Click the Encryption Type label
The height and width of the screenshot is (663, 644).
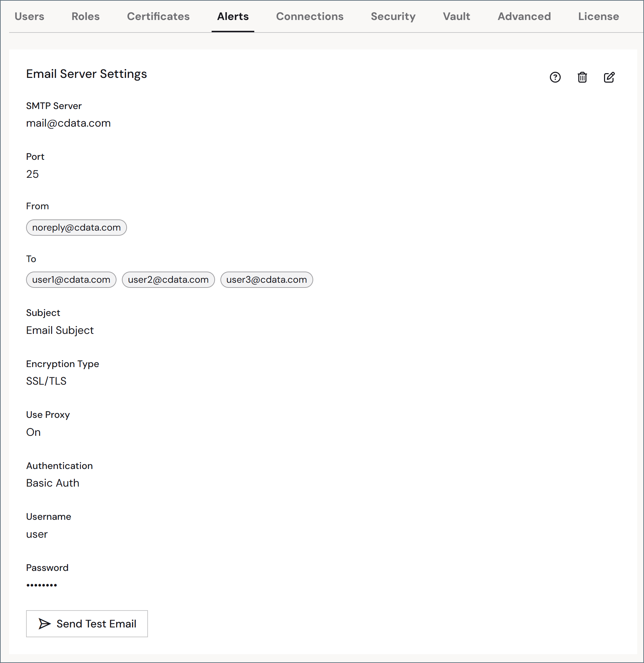pyautogui.click(x=63, y=364)
